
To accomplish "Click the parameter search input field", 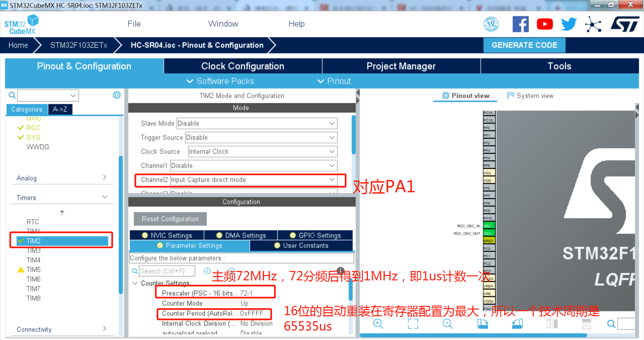I will pyautogui.click(x=167, y=271).
